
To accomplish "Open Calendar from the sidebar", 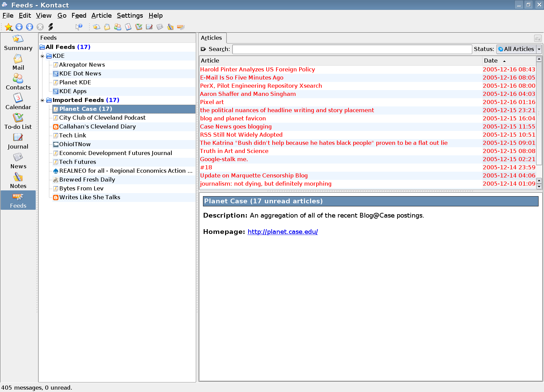I will click(x=18, y=102).
